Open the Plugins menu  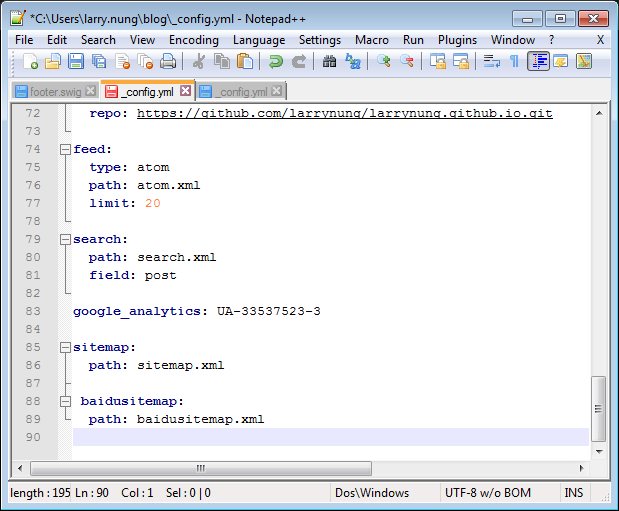pos(458,40)
